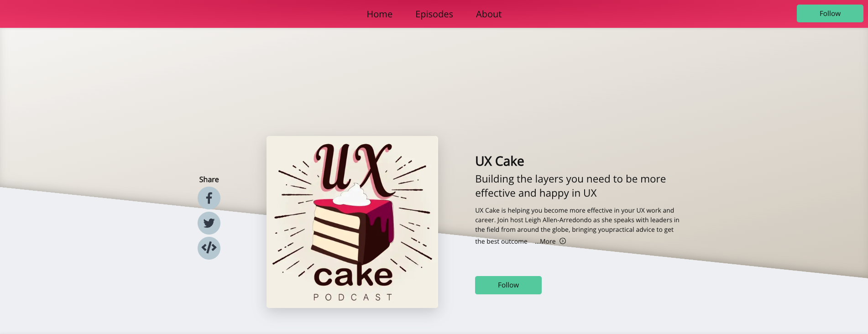Viewport: 868px width, 334px height.
Task: Click the PODCAST text on the cover
Action: tap(352, 297)
